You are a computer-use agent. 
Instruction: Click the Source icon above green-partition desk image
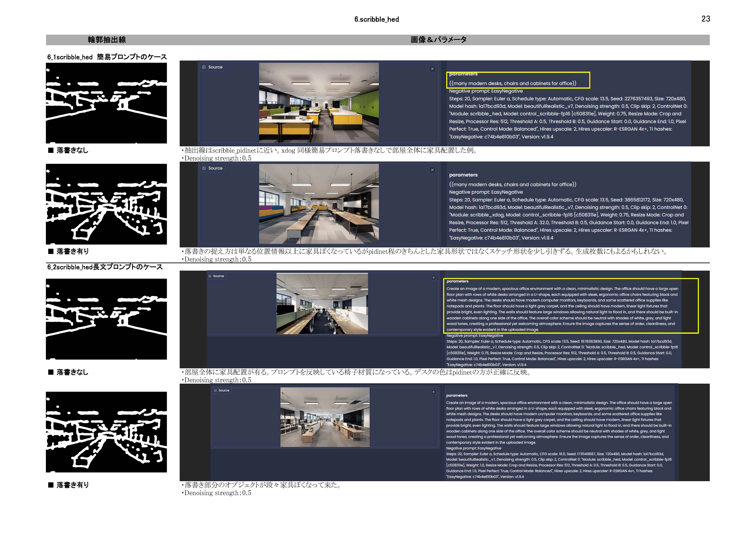pyautogui.click(x=210, y=276)
